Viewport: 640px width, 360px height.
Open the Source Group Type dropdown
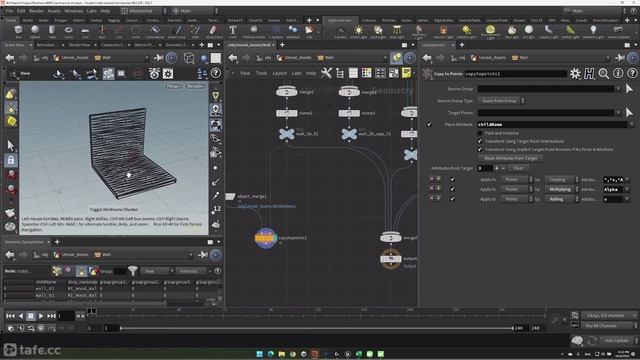501,100
